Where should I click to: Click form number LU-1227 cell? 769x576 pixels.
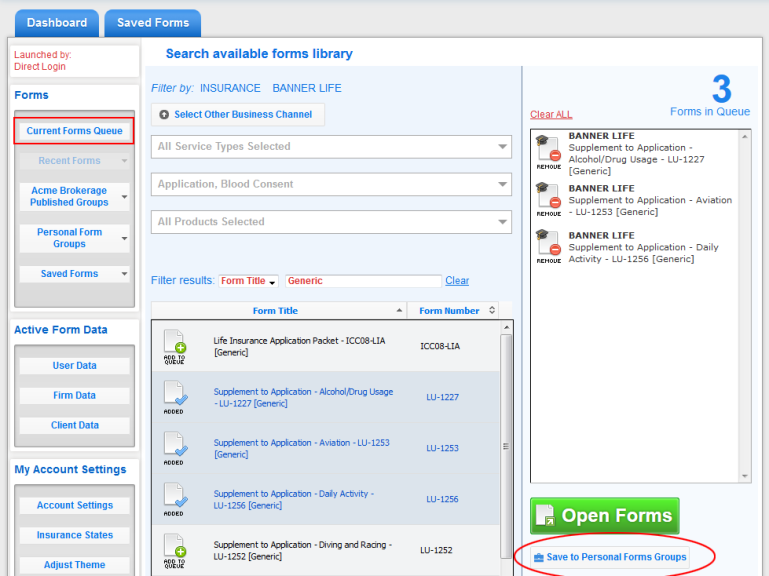[x=442, y=397]
